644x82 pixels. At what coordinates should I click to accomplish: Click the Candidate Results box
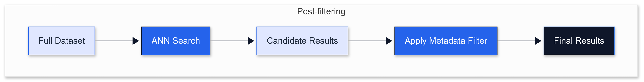[x=302, y=41]
